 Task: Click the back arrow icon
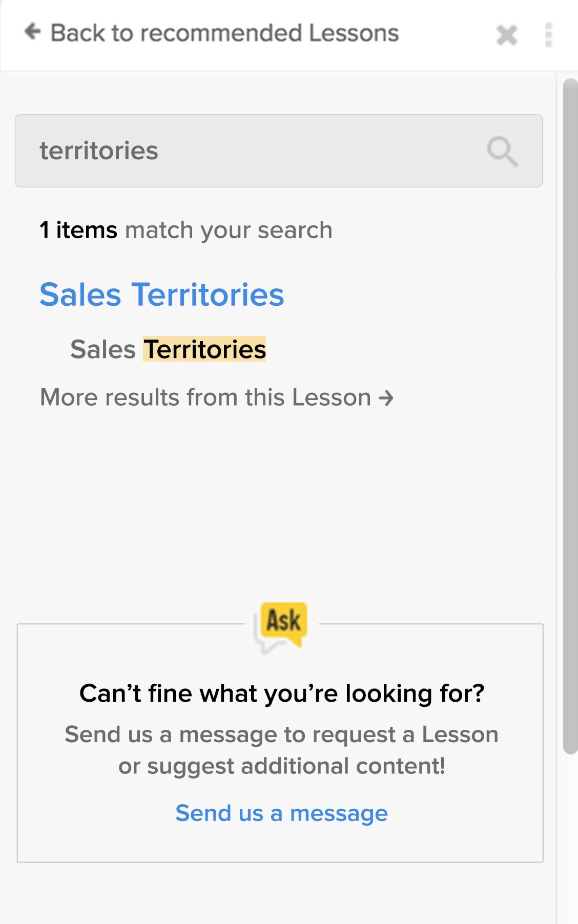tap(33, 32)
